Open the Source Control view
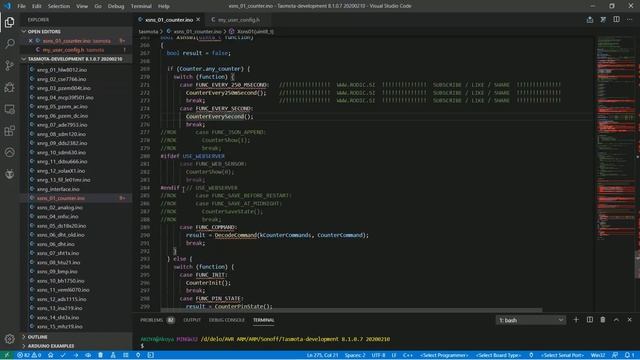This screenshot has height=360, width=640. [9, 65]
